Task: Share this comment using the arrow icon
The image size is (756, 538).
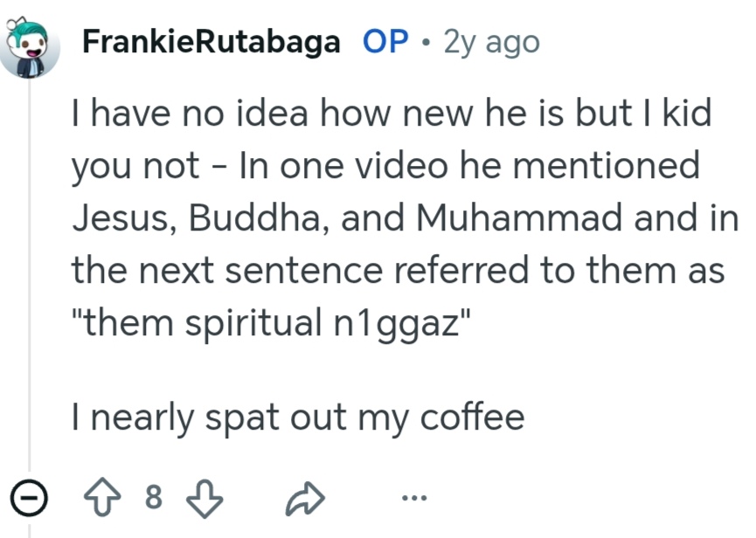Action: coord(305,499)
